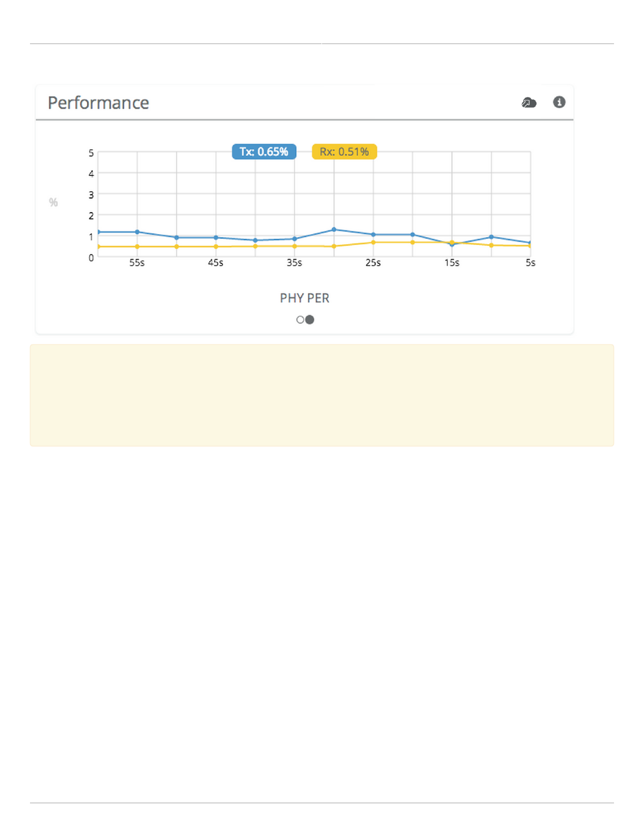
Task: Click the 35s label on time axis
Action: coord(294,263)
